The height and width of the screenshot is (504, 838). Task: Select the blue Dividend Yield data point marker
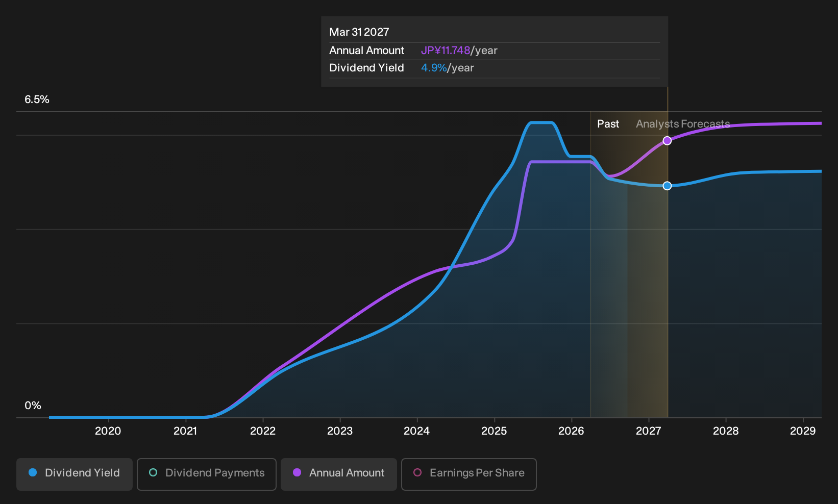667,186
